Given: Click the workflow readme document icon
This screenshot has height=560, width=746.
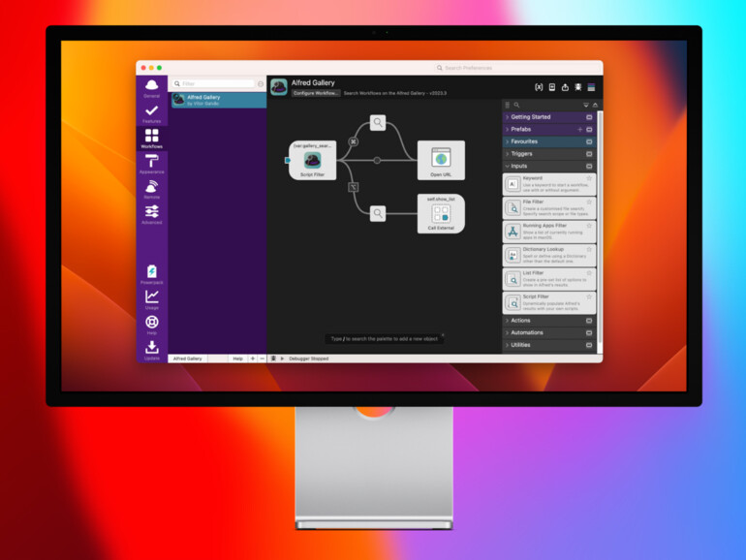Looking at the screenshot, I should 552,87.
